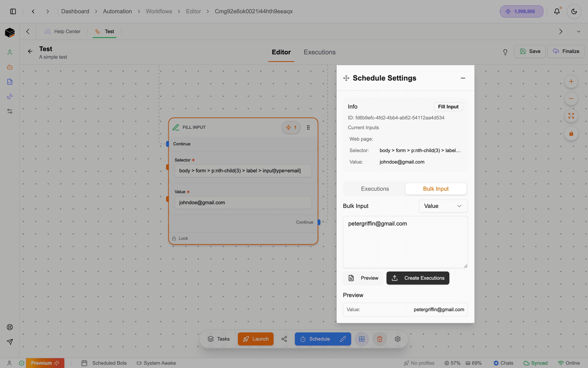Click the rocket icon on Launch button
The height and width of the screenshot is (368, 588).
[246, 339]
